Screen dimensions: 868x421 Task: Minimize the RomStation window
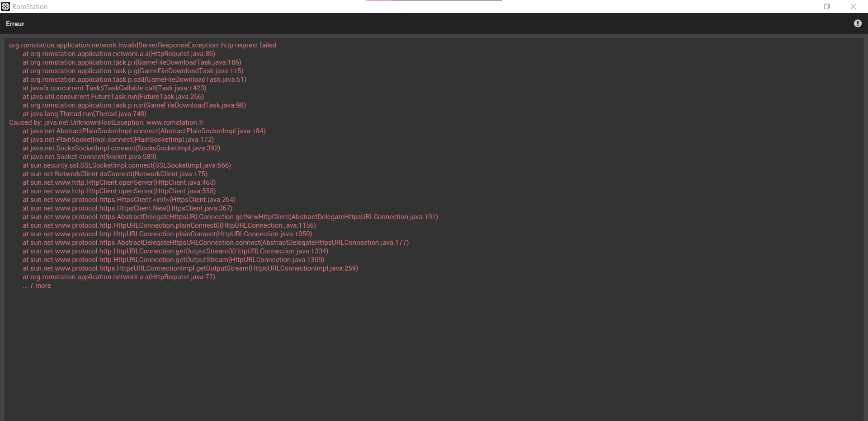[x=801, y=6]
